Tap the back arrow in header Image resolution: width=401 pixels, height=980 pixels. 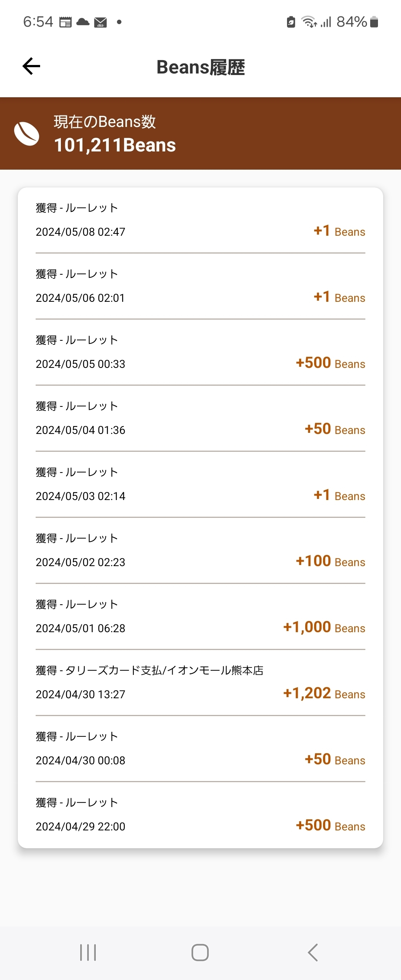(x=31, y=66)
